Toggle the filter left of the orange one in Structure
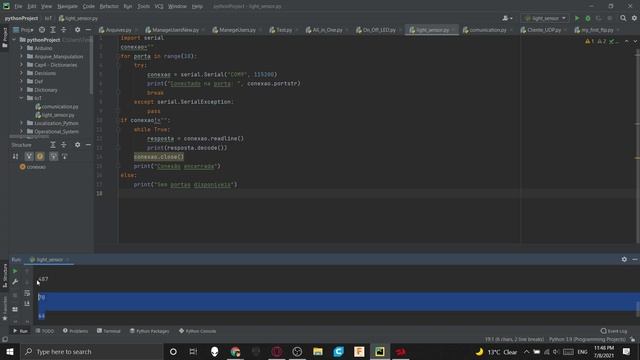640x360 pixels. 29,156
